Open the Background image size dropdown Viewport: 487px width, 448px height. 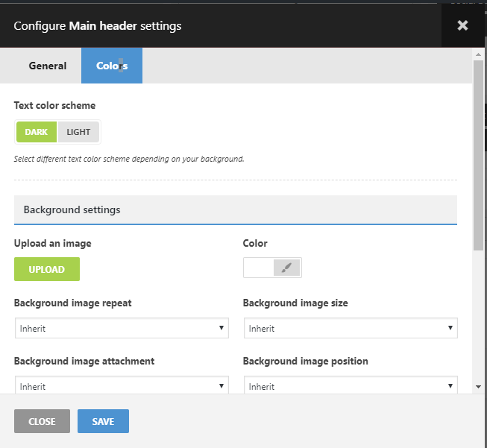(x=351, y=328)
